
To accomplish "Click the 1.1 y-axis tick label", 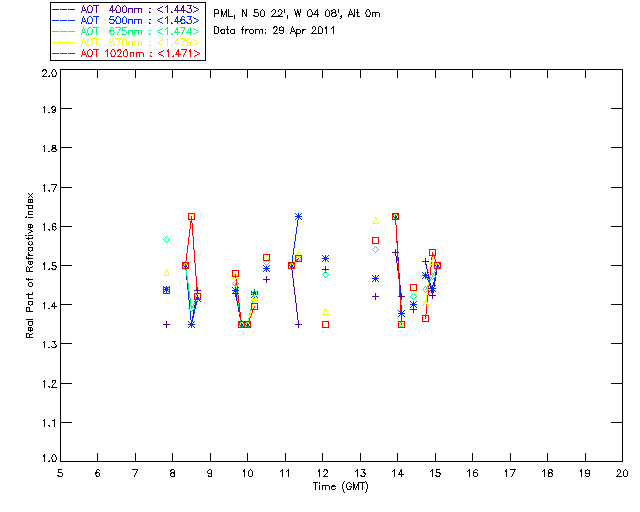I will [49, 423].
